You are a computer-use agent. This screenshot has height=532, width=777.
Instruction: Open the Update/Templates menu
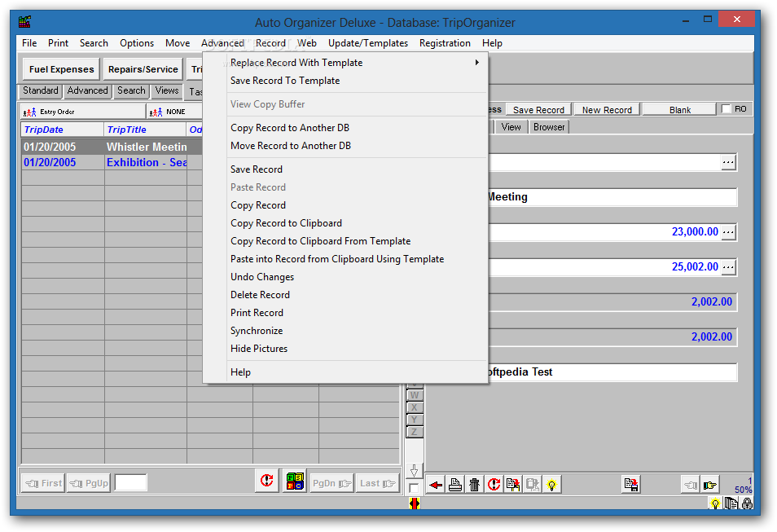point(367,43)
